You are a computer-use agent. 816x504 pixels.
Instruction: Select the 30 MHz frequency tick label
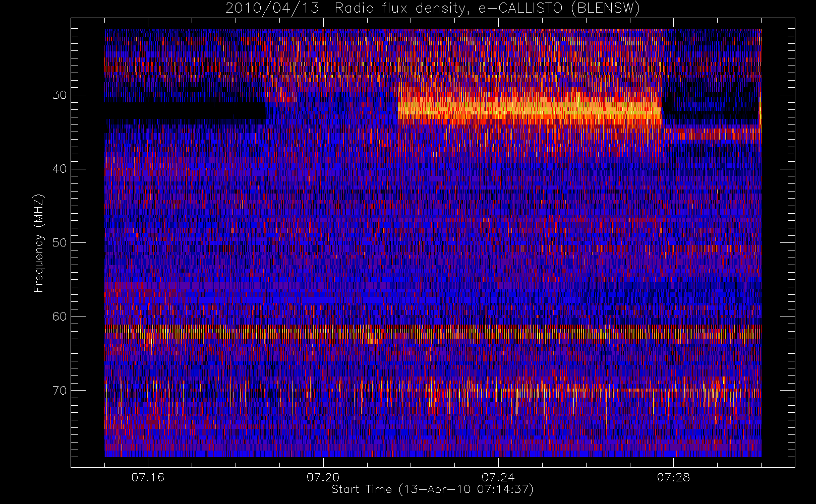tap(60, 95)
